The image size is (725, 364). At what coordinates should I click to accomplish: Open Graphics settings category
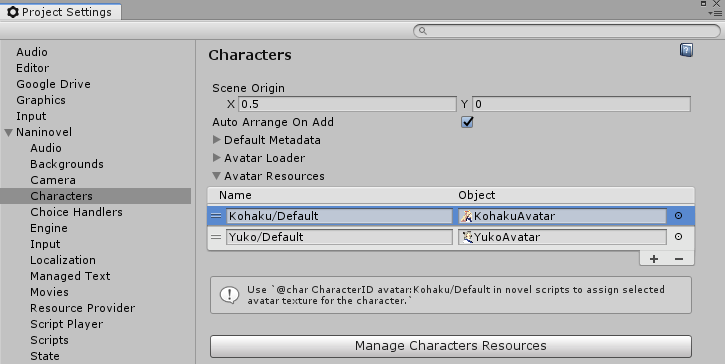(x=41, y=100)
